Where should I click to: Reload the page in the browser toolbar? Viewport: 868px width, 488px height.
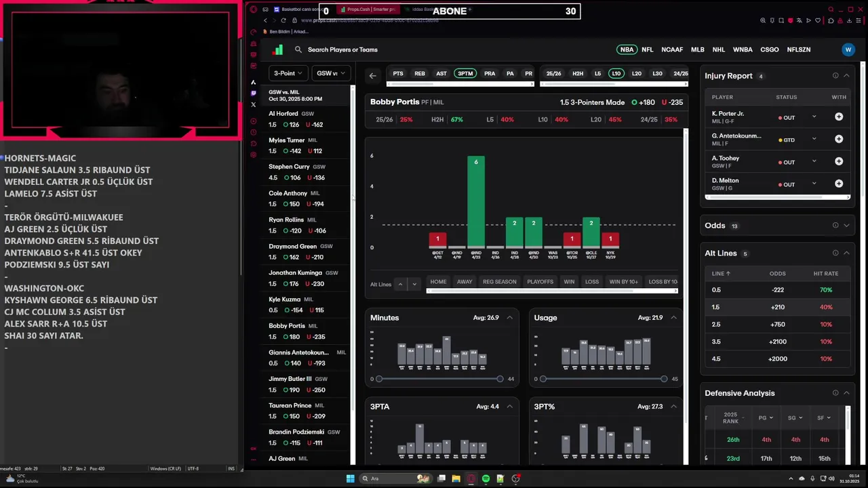(285, 20)
